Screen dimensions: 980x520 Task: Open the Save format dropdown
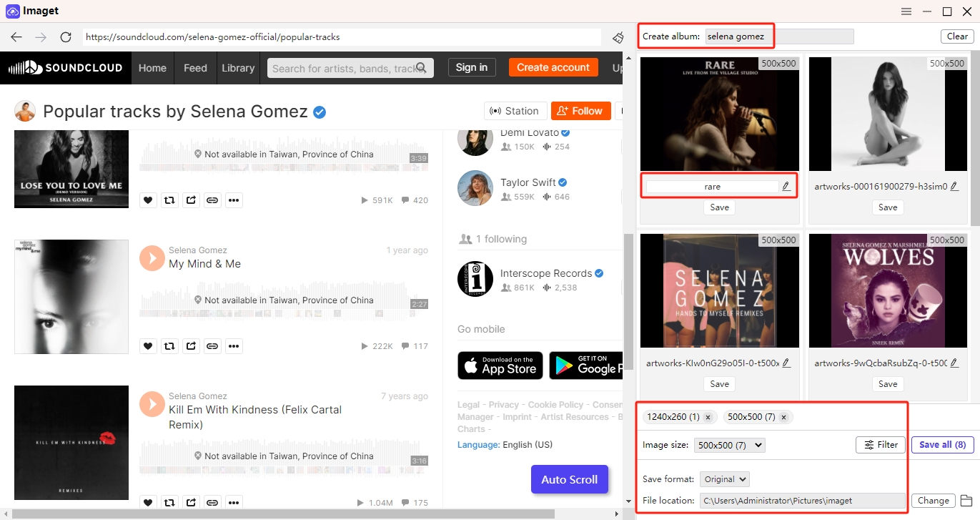coord(724,479)
